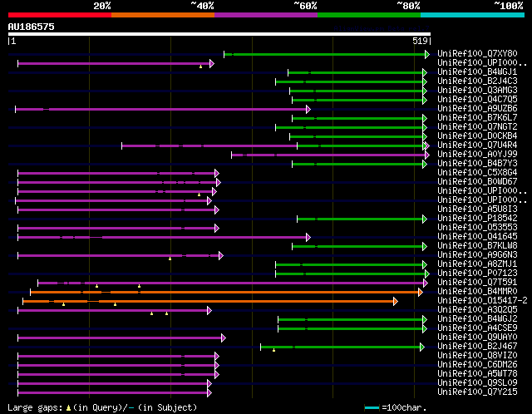Image resolution: width=532 pixels, height=414 pixels.
Task: Open the UniRef100_B4WGJ1 hit label
Action: click(477, 72)
